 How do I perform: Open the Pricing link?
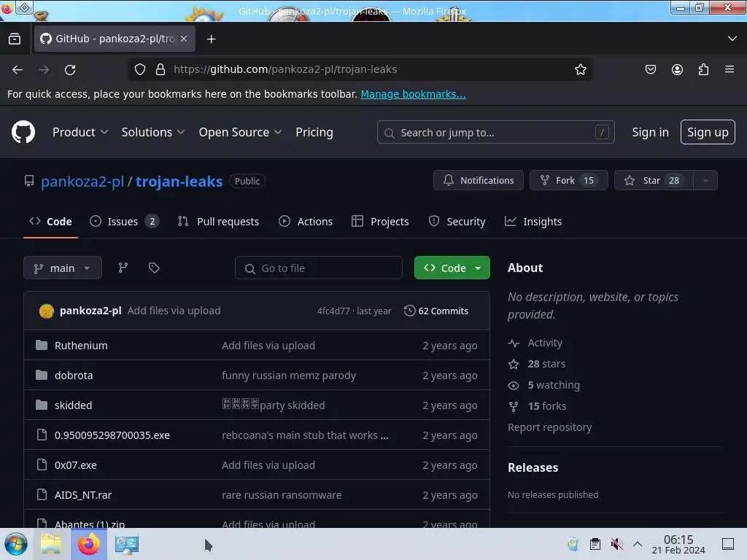314,132
